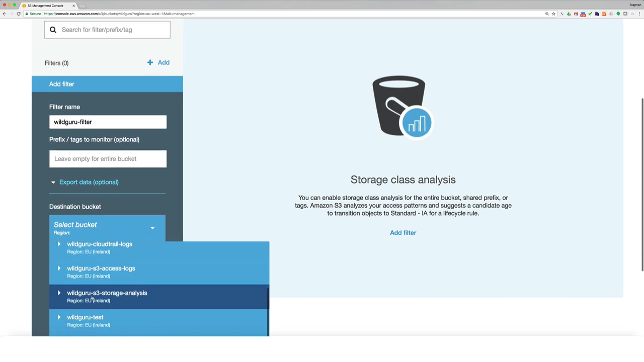Edit the Filter name field
Screen dimensions: 644x362
pyautogui.click(x=108, y=122)
